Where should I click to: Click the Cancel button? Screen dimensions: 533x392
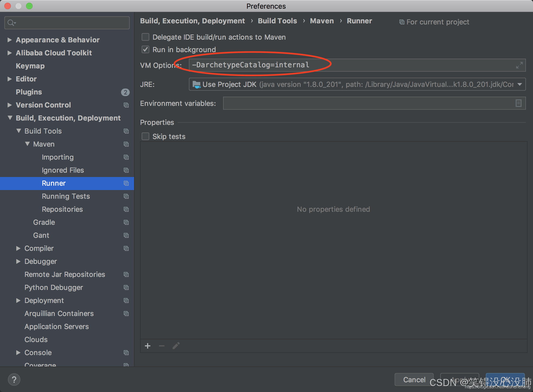coord(414,380)
